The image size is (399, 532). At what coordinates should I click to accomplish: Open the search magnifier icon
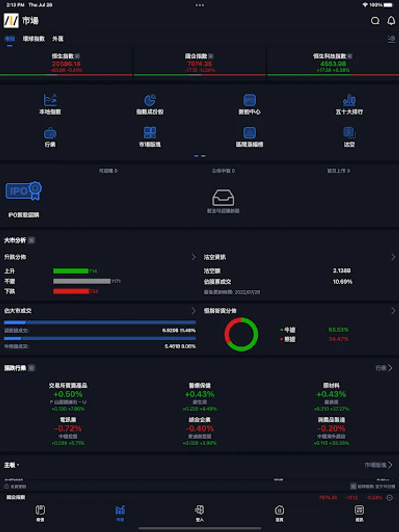tap(375, 21)
